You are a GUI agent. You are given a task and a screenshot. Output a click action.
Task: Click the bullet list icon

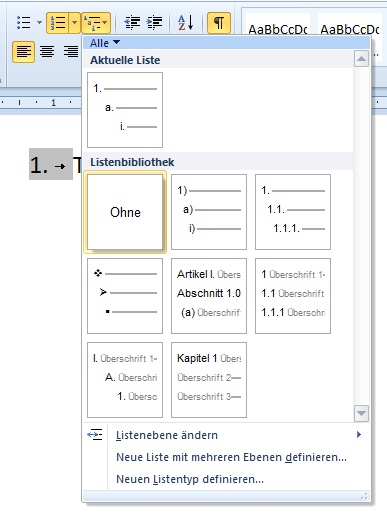[23, 23]
